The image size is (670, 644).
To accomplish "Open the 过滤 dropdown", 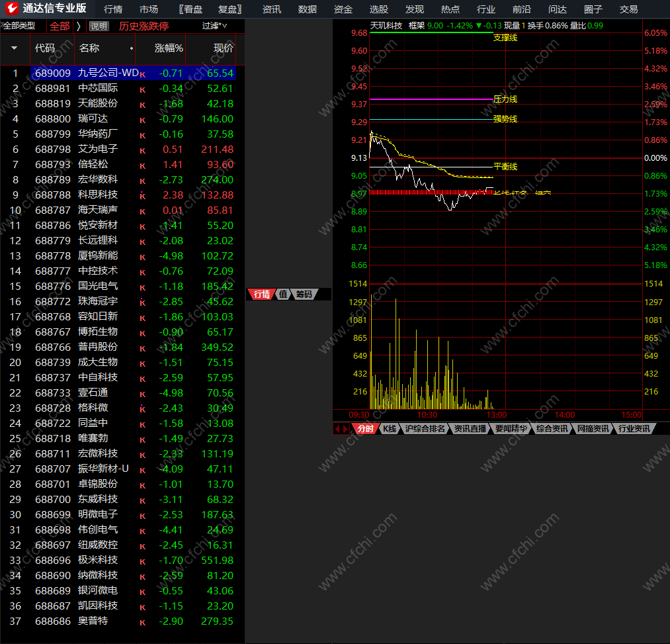I will coord(214,26).
